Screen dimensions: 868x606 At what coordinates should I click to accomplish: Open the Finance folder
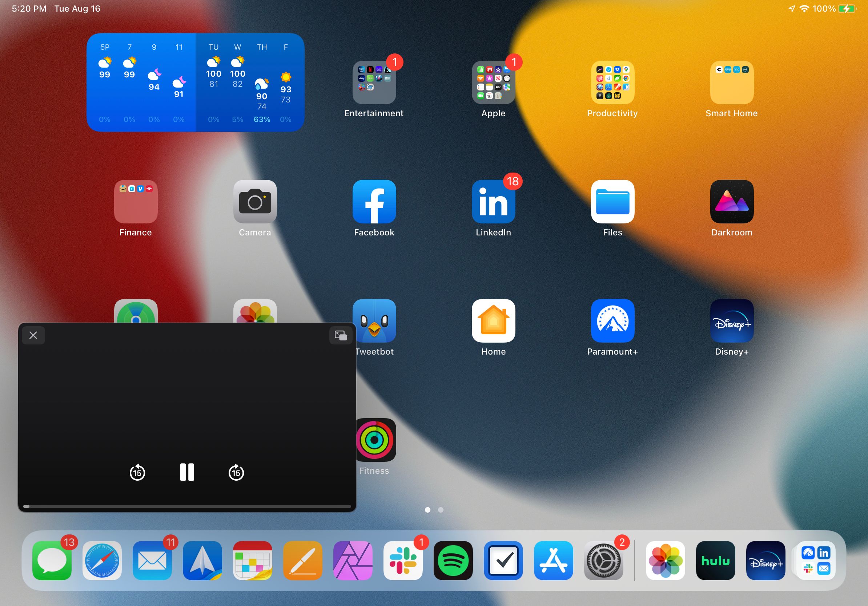[x=136, y=202]
